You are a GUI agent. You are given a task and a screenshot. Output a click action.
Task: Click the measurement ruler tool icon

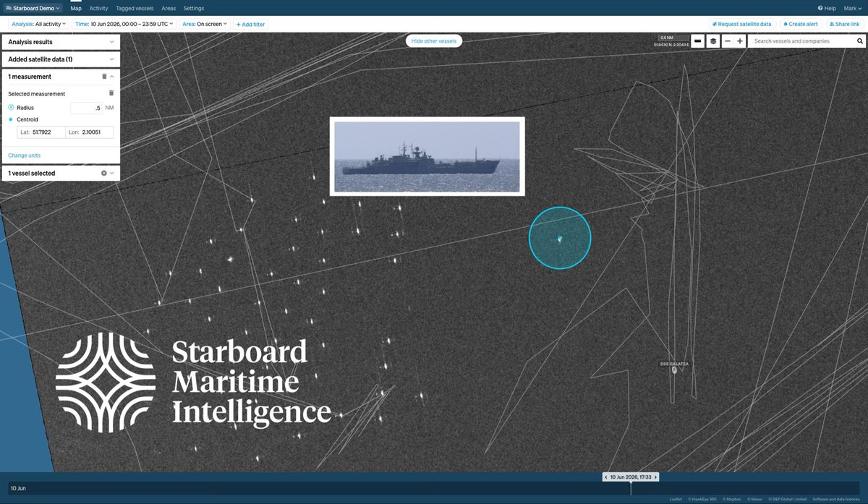pos(697,41)
